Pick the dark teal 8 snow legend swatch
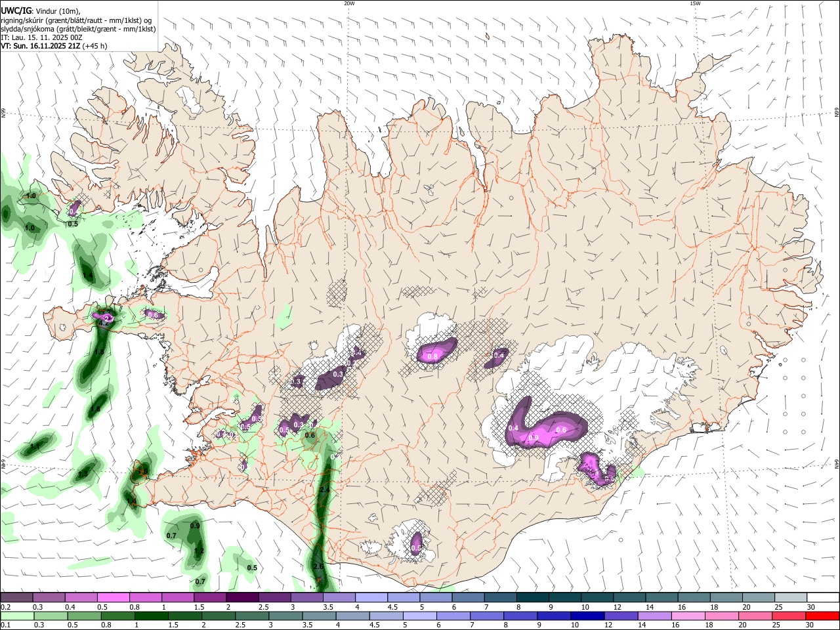This screenshot has height=630, width=840. point(532,598)
